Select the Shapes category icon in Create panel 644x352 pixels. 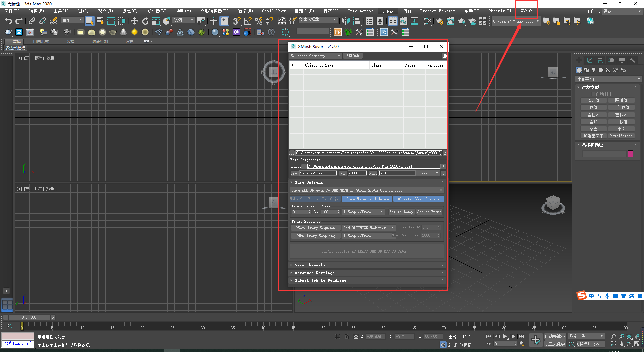tap(586, 70)
